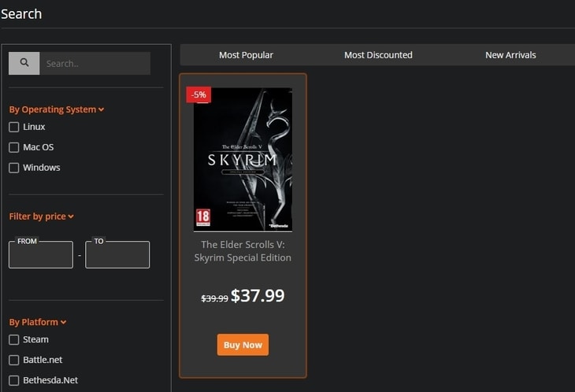This screenshot has height=392, width=575.
Task: Collapse the Filter by price section
Action: tap(42, 216)
